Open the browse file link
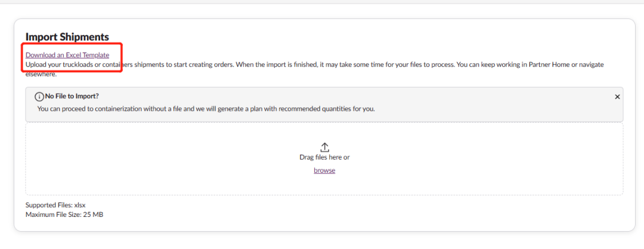644x249 pixels. click(324, 170)
